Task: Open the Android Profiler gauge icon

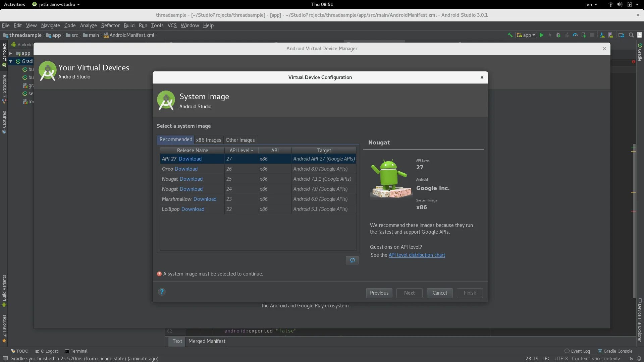Action: (x=575, y=35)
